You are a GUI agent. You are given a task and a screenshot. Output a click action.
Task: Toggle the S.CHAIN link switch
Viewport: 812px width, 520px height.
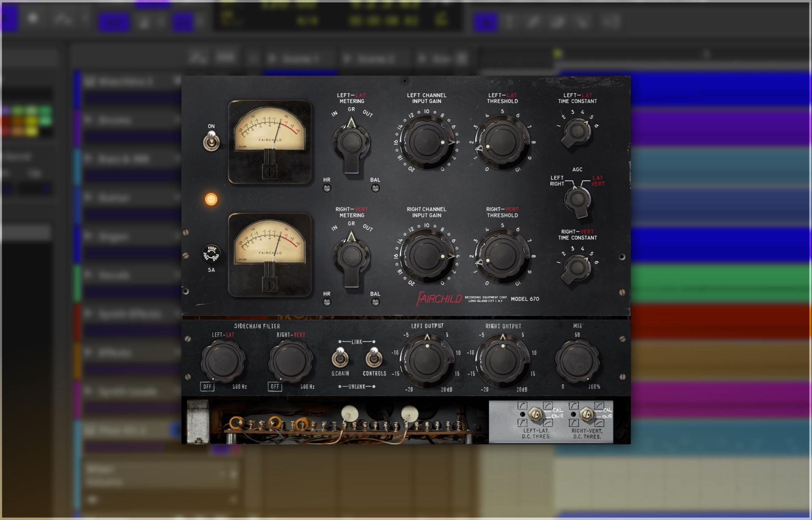340,358
